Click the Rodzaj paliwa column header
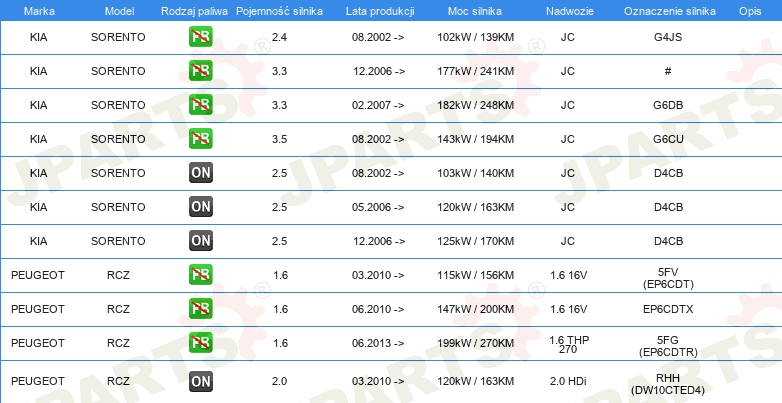782x403 pixels. 195,11
